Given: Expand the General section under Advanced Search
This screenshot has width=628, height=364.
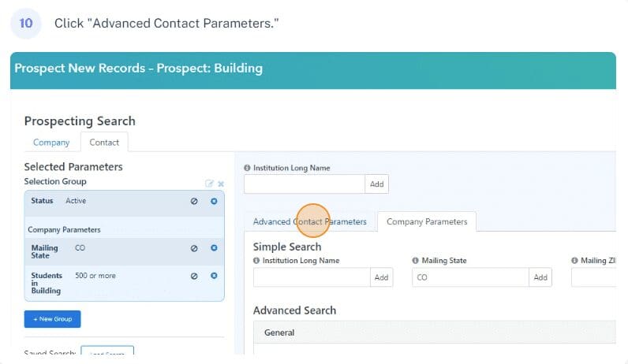Looking at the screenshot, I should pyautogui.click(x=435, y=332).
